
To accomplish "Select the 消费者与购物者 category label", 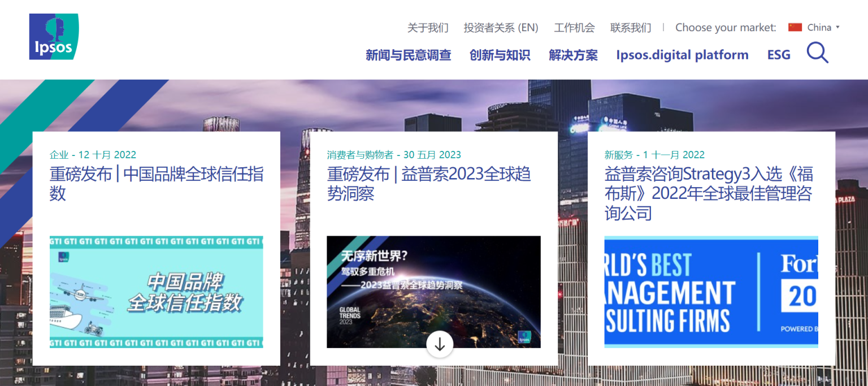I will click(x=359, y=154).
